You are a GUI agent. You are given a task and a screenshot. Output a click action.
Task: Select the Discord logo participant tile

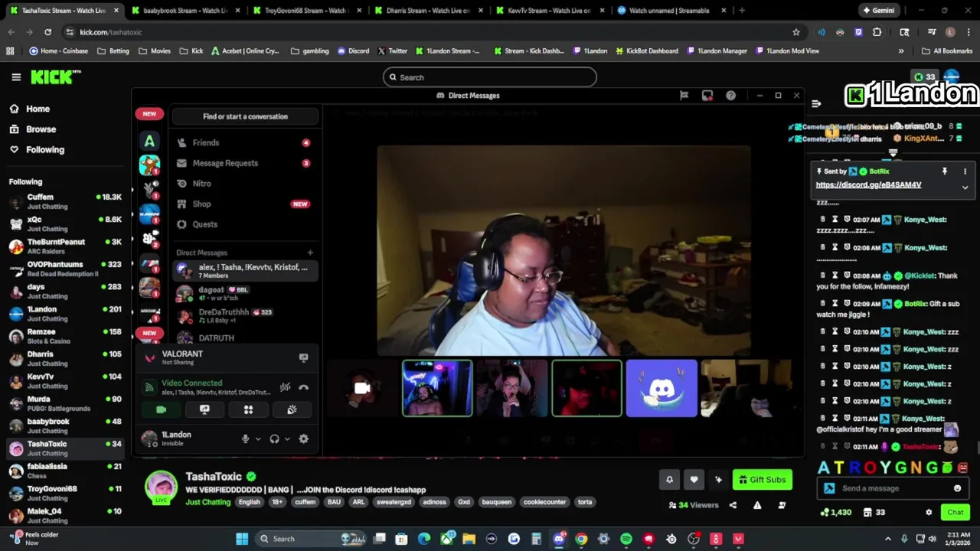661,389
